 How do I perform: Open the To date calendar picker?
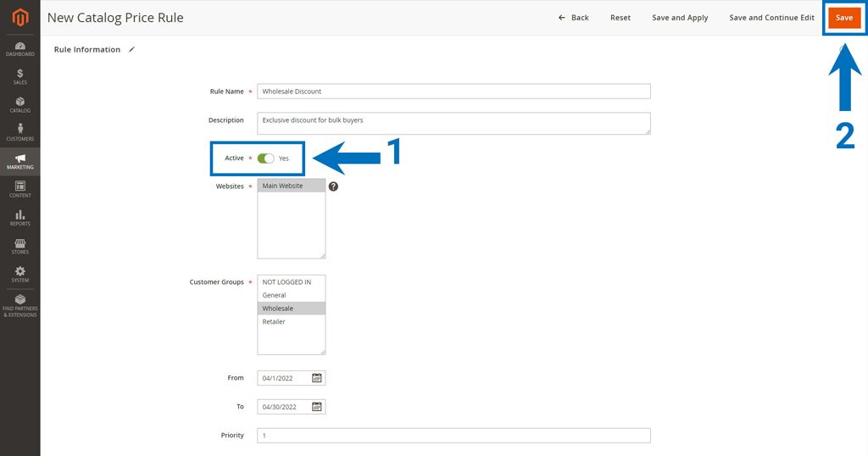point(317,407)
